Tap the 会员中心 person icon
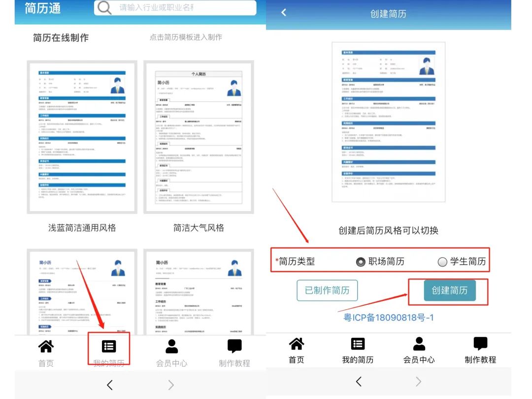The image size is (532, 399). click(171, 347)
